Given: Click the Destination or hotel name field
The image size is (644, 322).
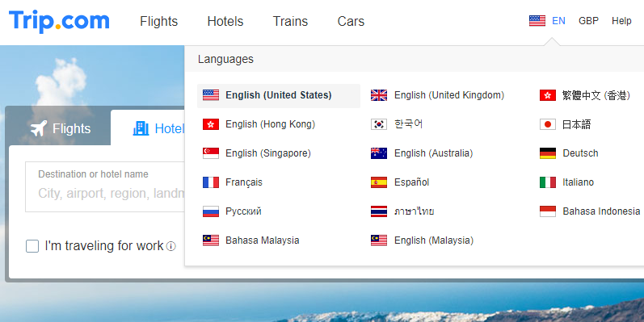Looking at the screenshot, I should click(x=105, y=186).
